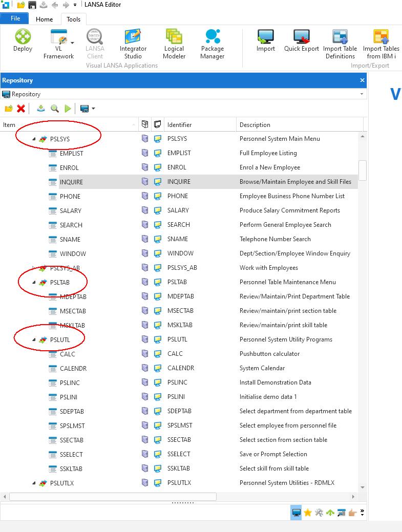Select the yellow star favorites icon
The width and height of the screenshot is (402, 532).
[x=307, y=513]
